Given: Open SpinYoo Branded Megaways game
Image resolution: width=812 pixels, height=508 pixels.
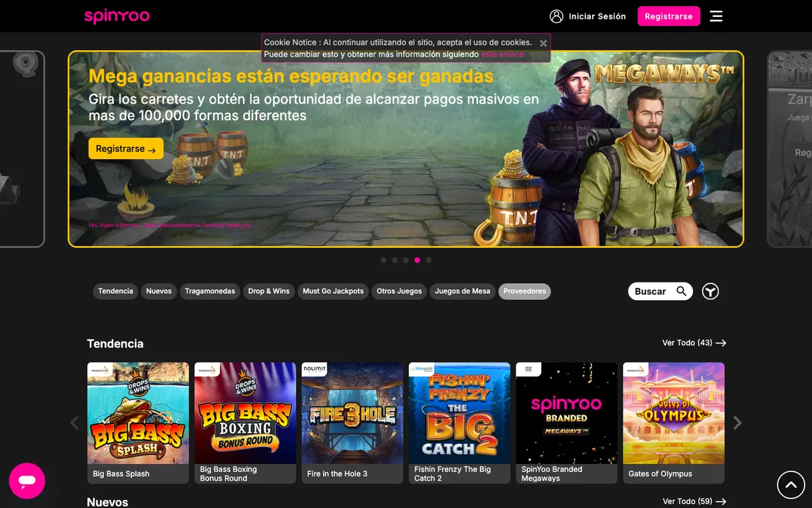Looking at the screenshot, I should [x=566, y=423].
